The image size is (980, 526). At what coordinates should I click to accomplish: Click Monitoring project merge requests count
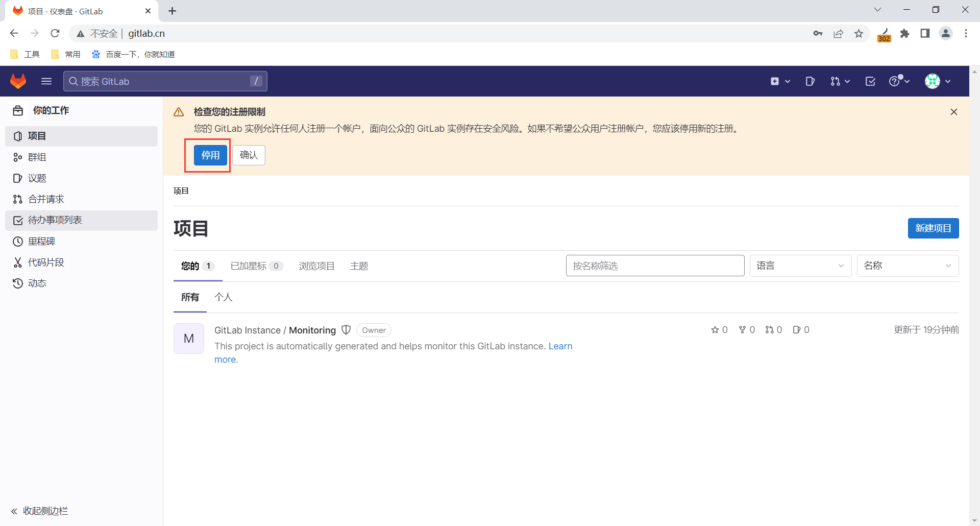click(x=774, y=330)
